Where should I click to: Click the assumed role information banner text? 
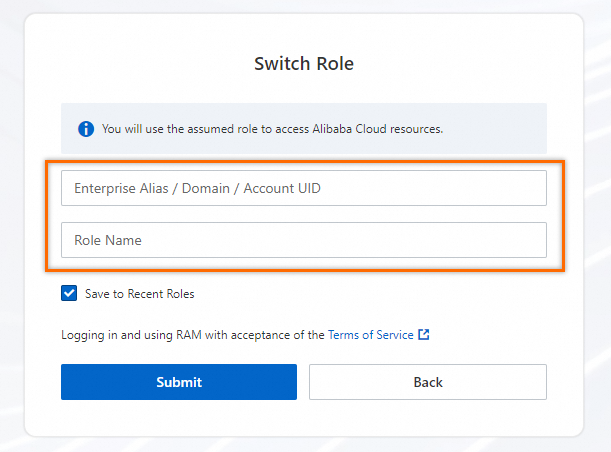click(272, 129)
